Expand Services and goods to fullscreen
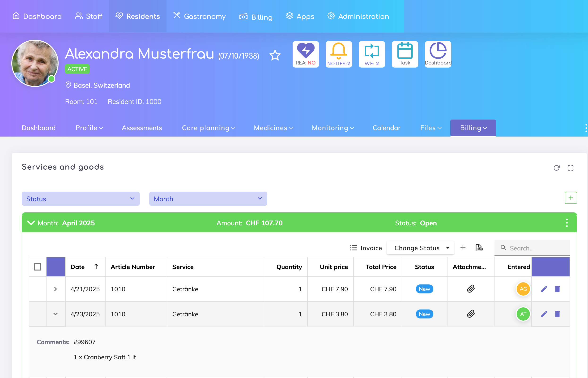Screen dimensions: 588x378 (570, 168)
